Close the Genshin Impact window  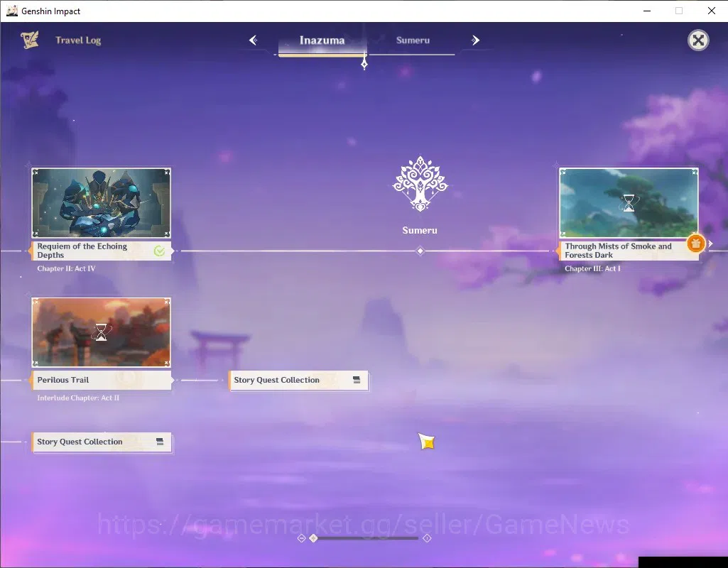pos(711,11)
